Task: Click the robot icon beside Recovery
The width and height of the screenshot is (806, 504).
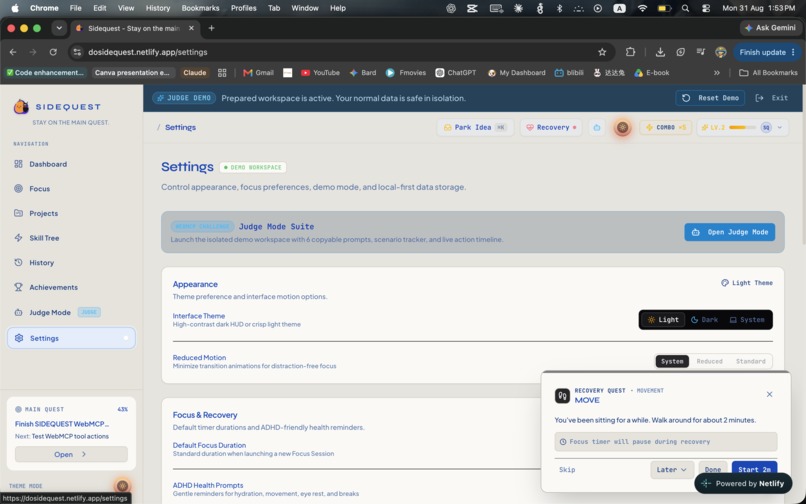Action: coord(597,128)
